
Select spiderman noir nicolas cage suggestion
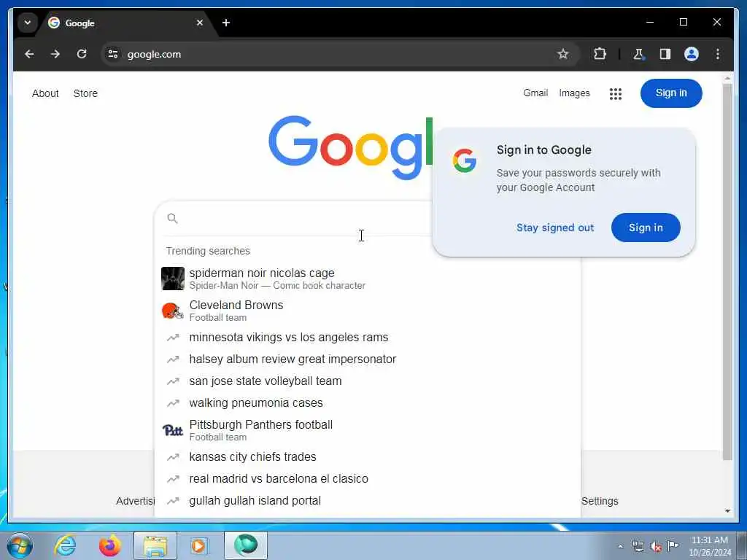(368, 279)
